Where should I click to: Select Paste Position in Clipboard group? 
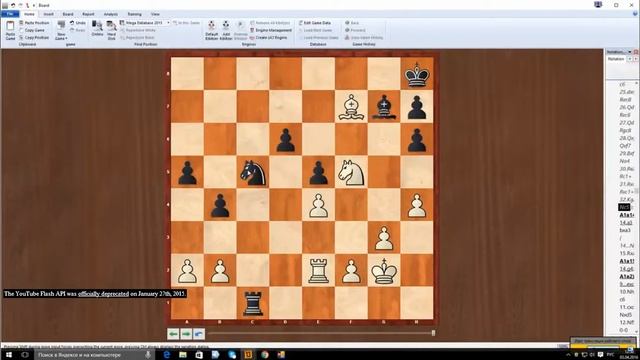pos(34,23)
